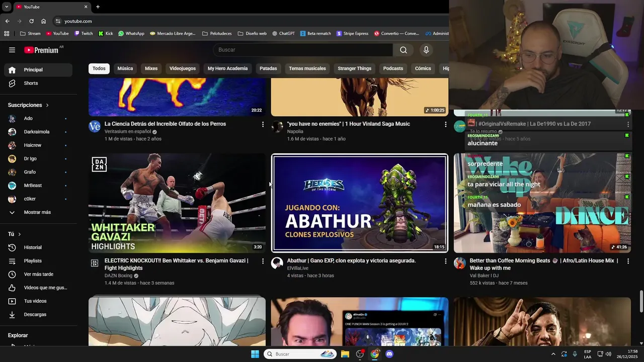The height and width of the screenshot is (362, 644).
Task: Expand Mostrar más subscriptions
Action: point(38,212)
